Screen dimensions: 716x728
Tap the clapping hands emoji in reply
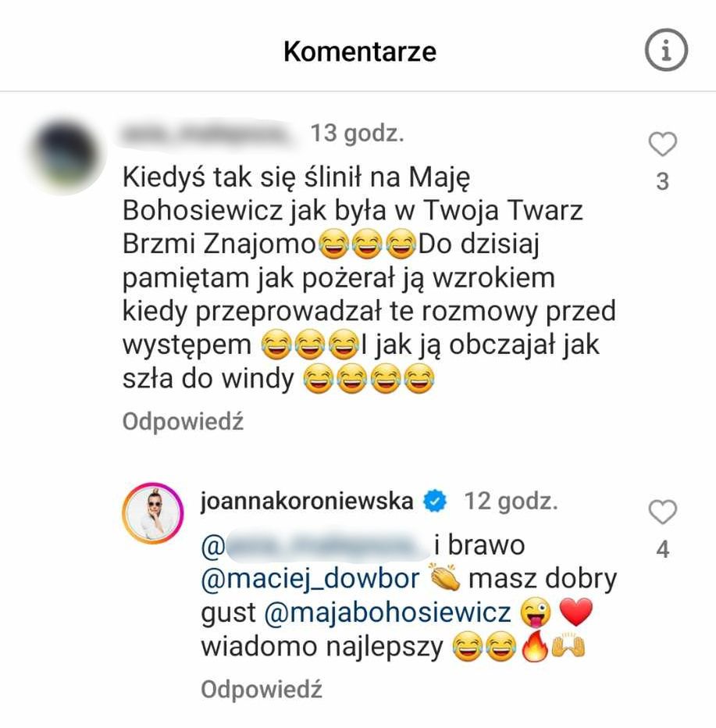(x=444, y=577)
